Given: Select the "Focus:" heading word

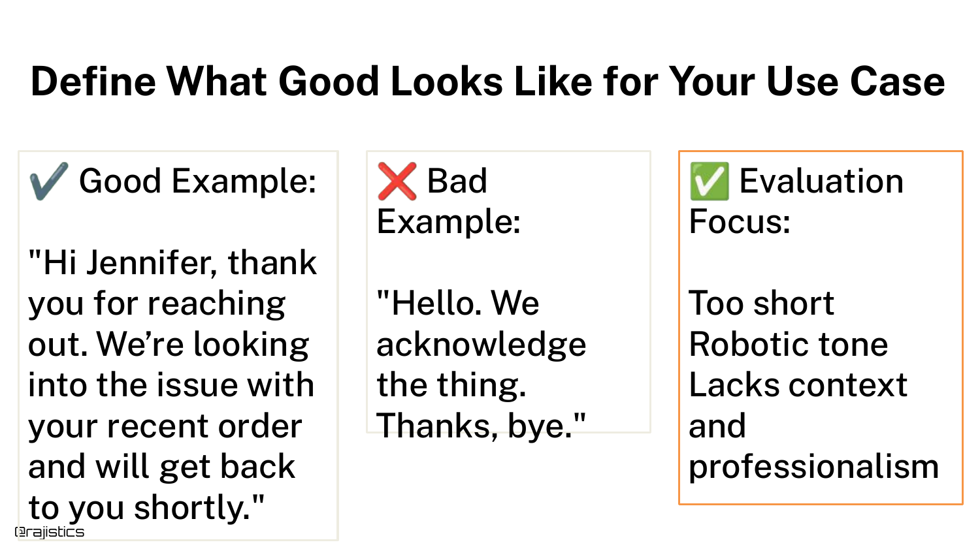Looking at the screenshot, I should (740, 222).
